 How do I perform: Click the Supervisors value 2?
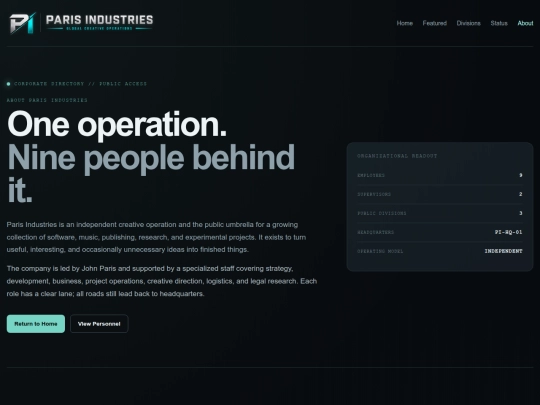point(521,194)
